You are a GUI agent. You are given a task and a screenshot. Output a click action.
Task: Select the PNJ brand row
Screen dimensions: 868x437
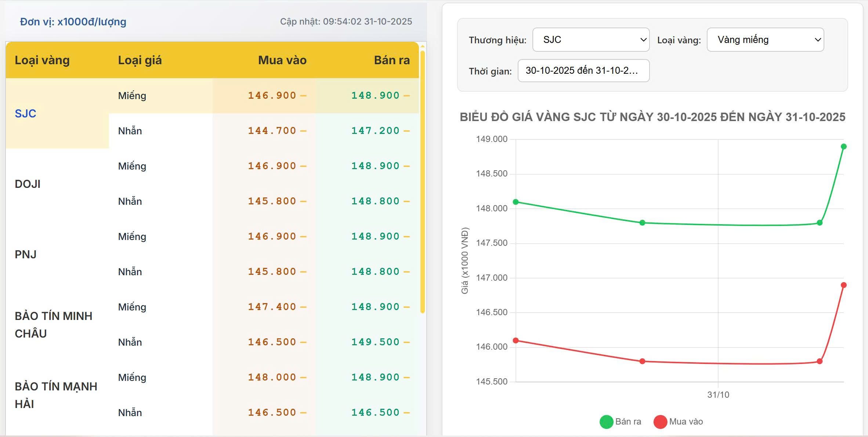coord(25,254)
